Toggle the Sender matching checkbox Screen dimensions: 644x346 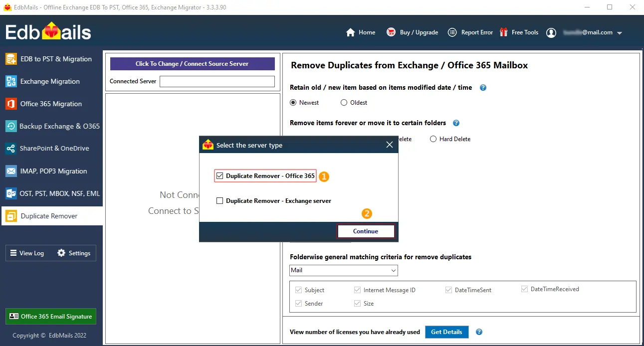298,303
